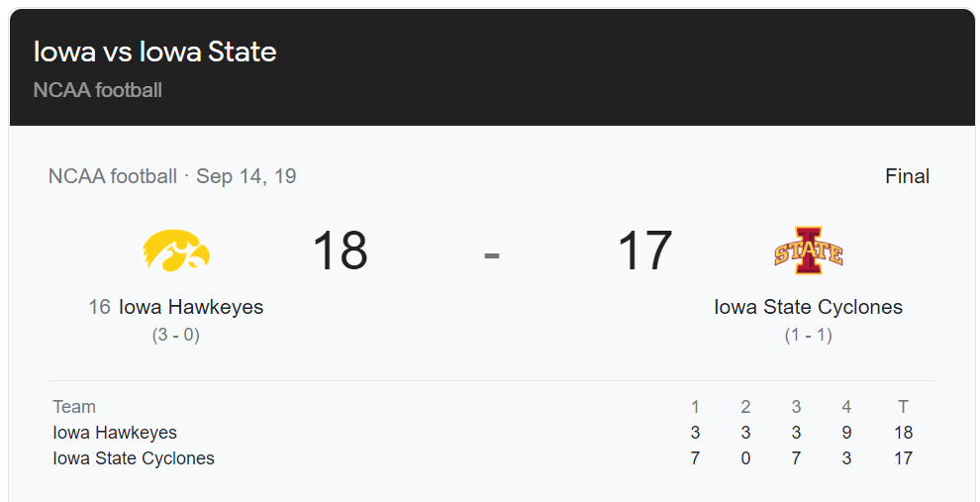Click the Cyclones (1 - 1) record

(808, 335)
